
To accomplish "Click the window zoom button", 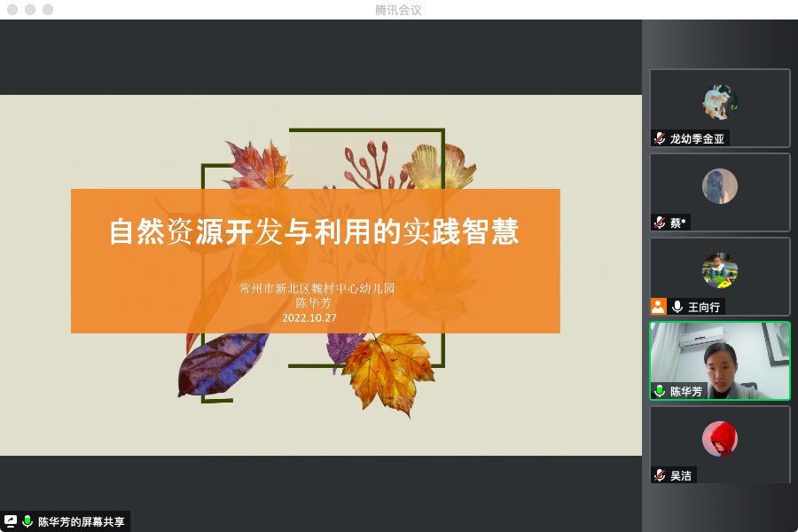I will click(48, 9).
